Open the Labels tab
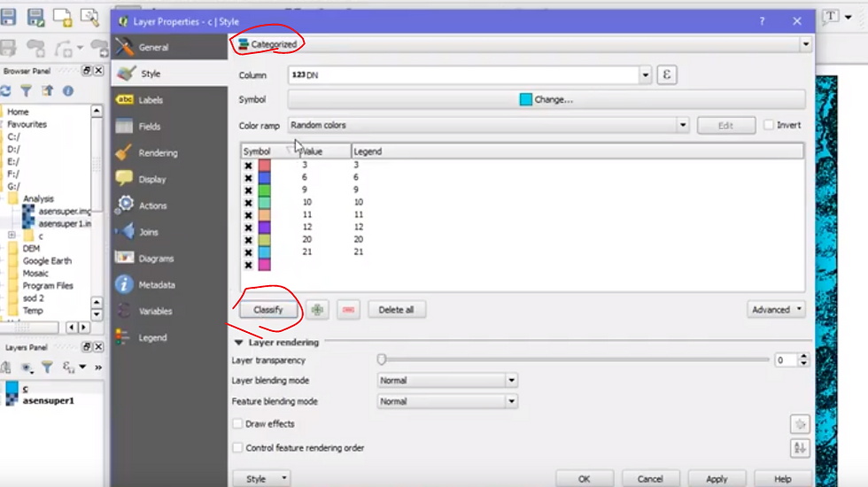The height and width of the screenshot is (487, 868). pyautogui.click(x=169, y=100)
